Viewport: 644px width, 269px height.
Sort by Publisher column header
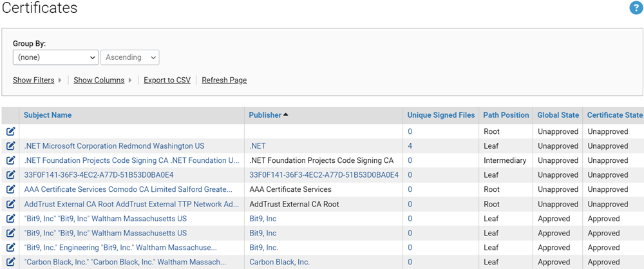pyautogui.click(x=265, y=115)
